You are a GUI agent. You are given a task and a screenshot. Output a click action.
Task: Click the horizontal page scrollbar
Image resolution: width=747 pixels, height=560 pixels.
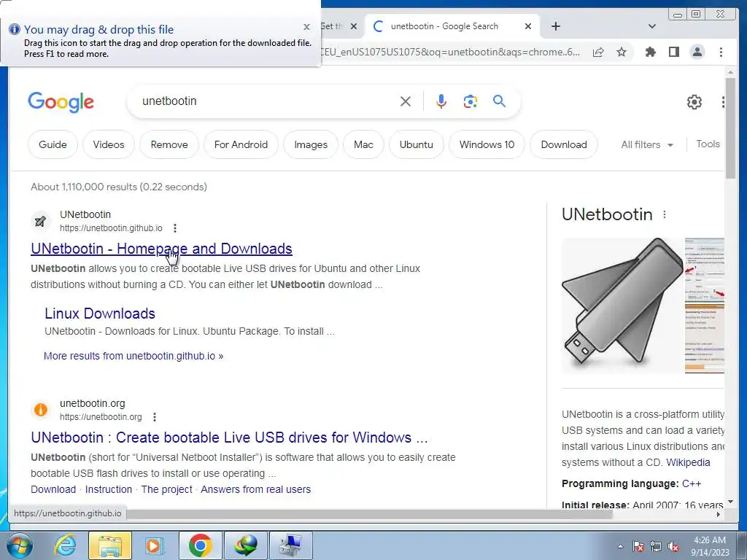click(x=369, y=514)
